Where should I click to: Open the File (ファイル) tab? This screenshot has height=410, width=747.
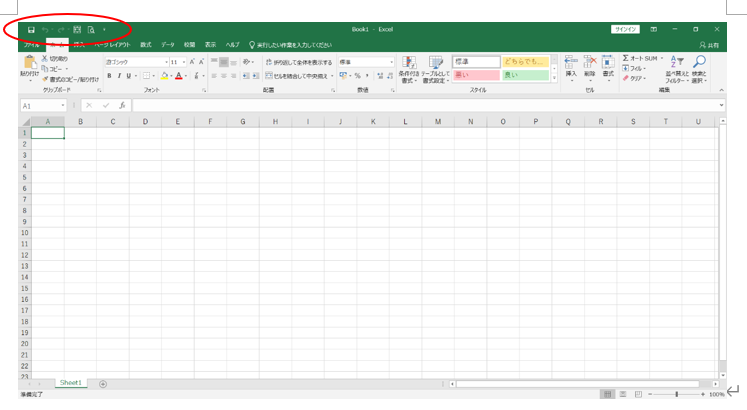pyautogui.click(x=31, y=45)
